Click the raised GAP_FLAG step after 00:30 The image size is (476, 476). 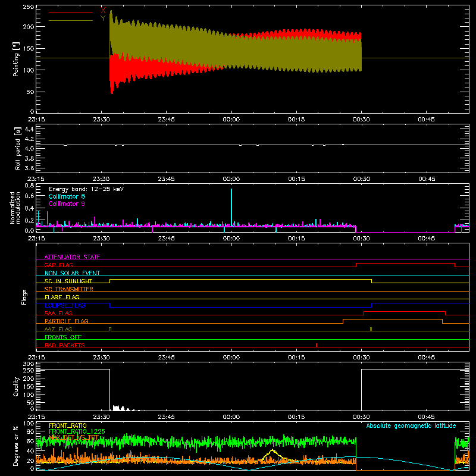(405, 263)
